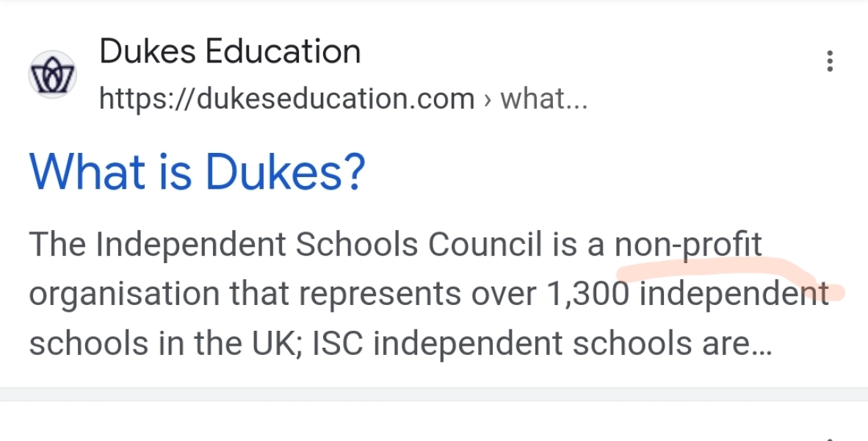This screenshot has height=441, width=868.
Task: Click the "› what..." breadcrumb text
Action: (535, 98)
